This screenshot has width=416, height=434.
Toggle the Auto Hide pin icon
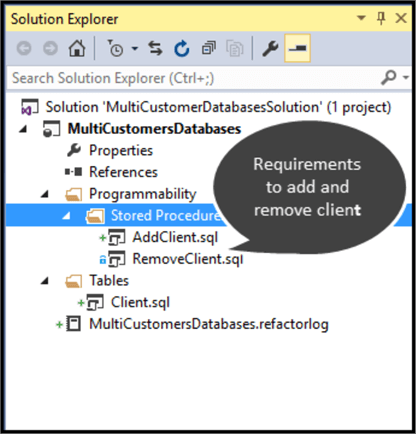(x=381, y=18)
